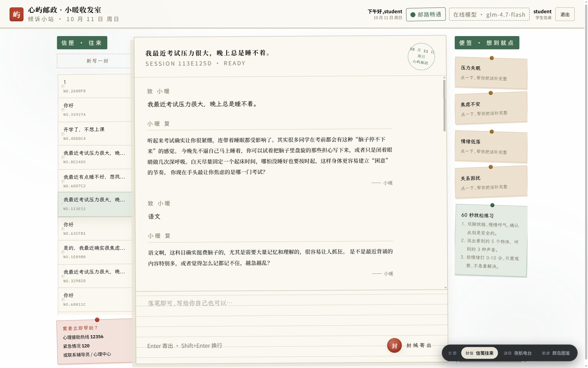Open the 在线模型 glm-4.7-flash selector
The width and height of the screenshot is (588, 368).
point(489,14)
